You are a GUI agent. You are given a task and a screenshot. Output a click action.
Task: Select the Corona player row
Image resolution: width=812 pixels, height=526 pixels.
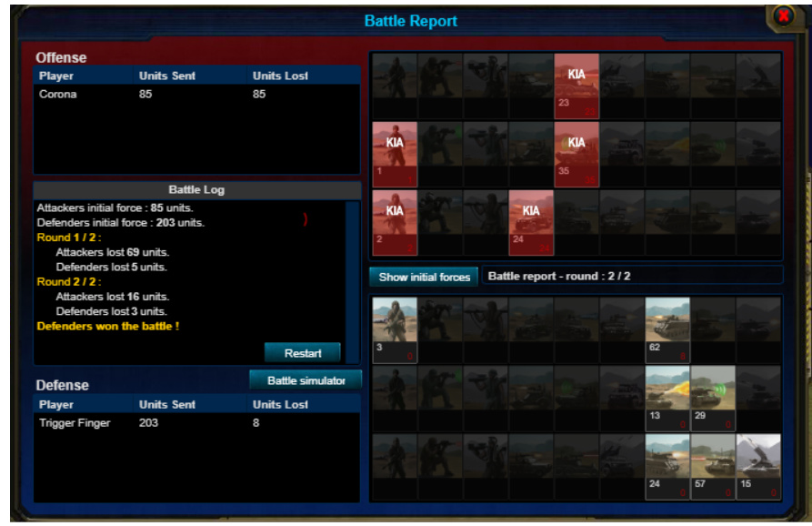click(x=196, y=94)
